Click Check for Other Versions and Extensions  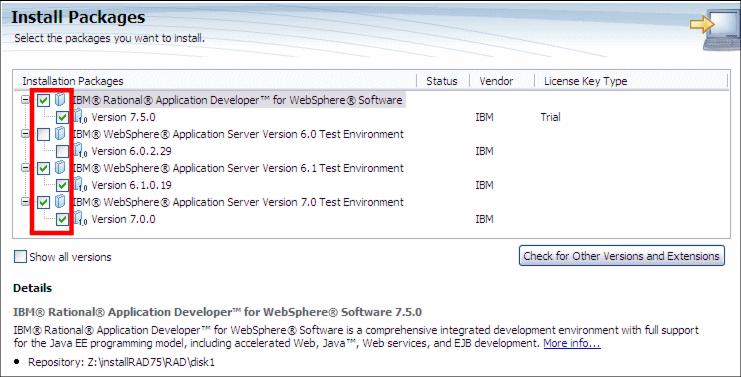point(621,256)
